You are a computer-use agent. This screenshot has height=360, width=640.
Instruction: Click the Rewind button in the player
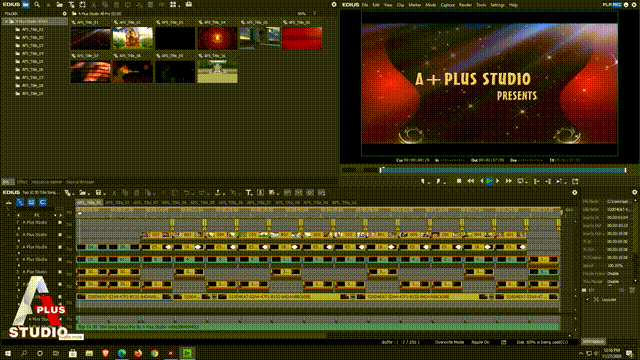471,181
